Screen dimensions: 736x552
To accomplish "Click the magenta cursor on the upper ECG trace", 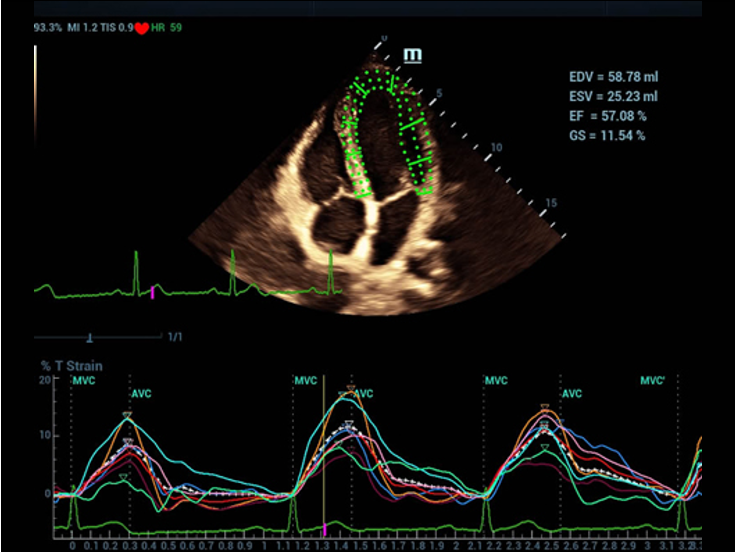I will (x=152, y=292).
